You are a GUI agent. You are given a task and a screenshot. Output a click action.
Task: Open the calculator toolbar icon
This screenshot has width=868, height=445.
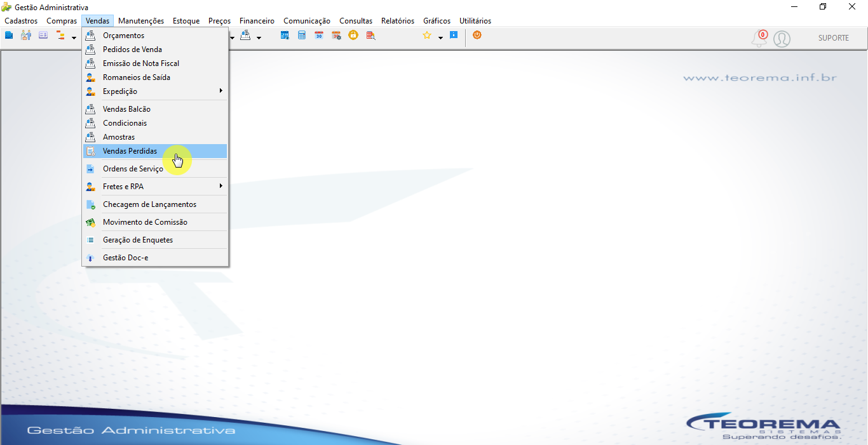(302, 36)
